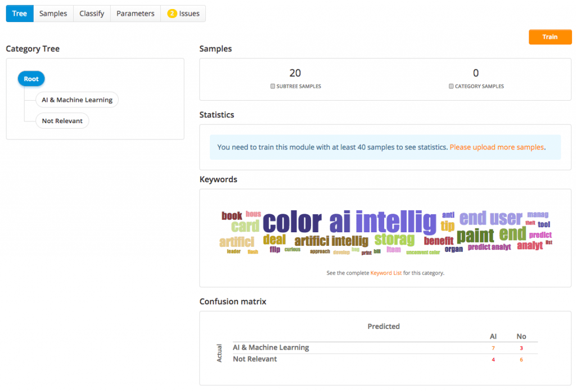The image size is (576, 392).
Task: Click the green 'paint' keyword in cloud
Action: 475,235
